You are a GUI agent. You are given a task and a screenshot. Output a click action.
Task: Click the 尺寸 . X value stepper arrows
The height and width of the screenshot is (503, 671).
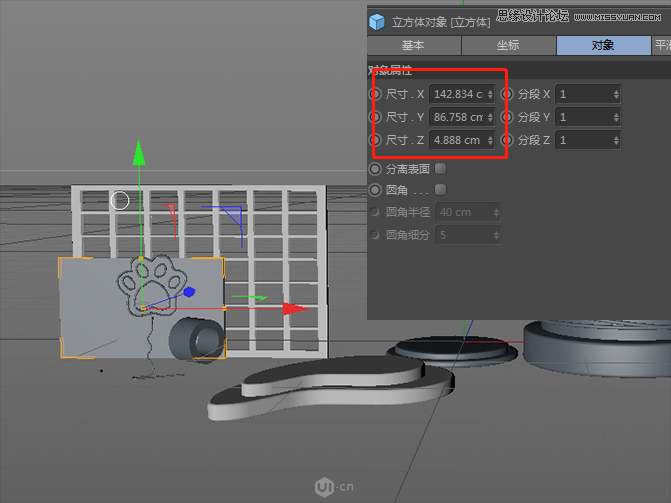pyautogui.click(x=490, y=94)
